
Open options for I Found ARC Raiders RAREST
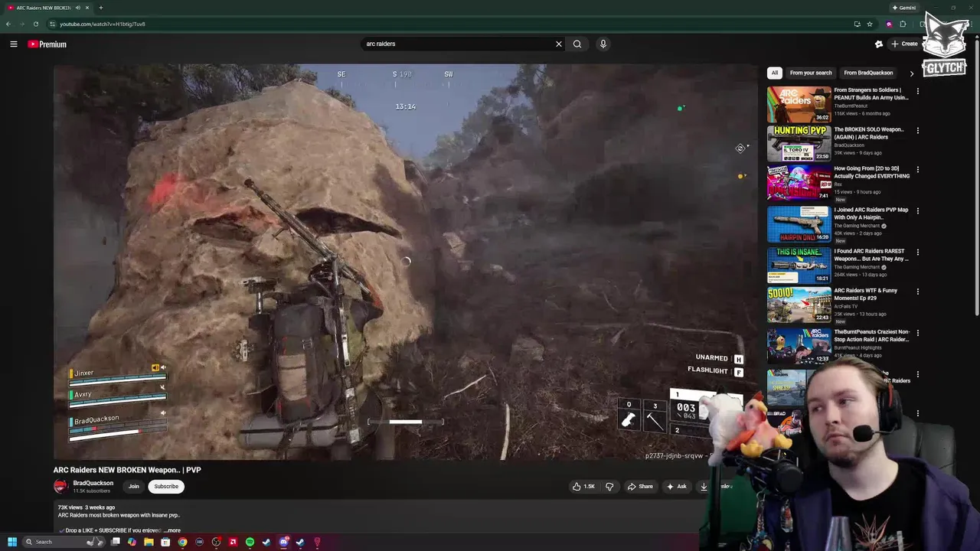(918, 252)
